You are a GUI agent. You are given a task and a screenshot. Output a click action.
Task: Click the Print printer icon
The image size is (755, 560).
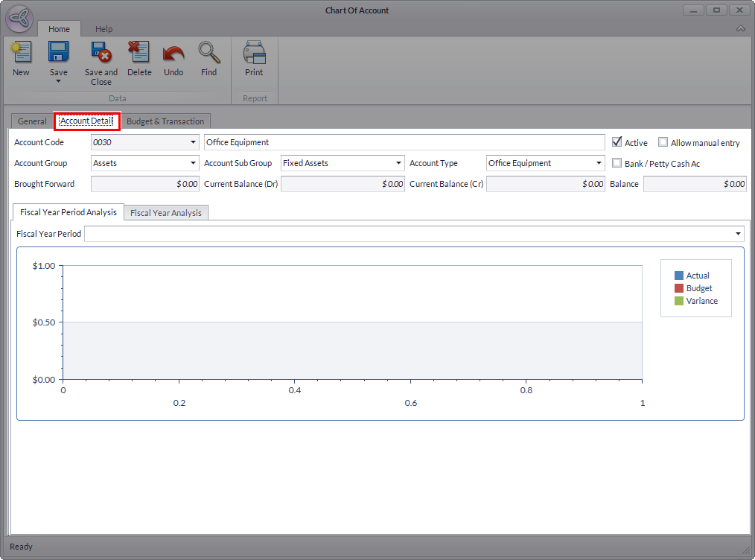pyautogui.click(x=254, y=53)
